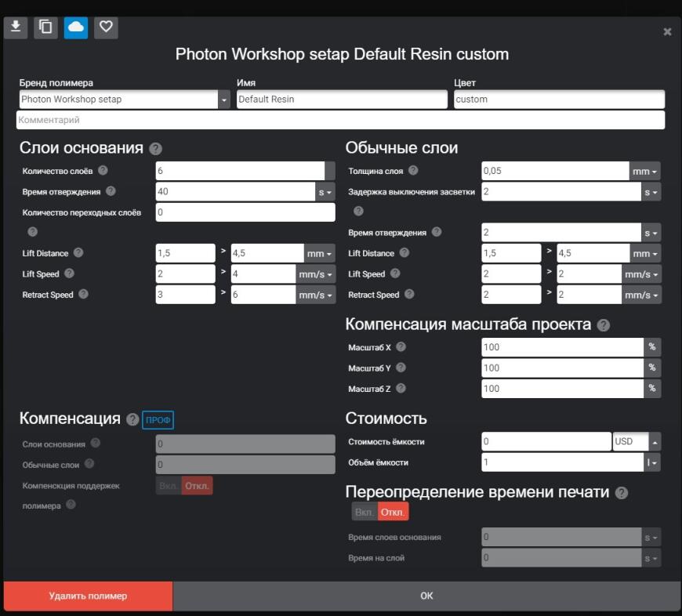Open help for bottom layers Retract Speed

(x=84, y=295)
